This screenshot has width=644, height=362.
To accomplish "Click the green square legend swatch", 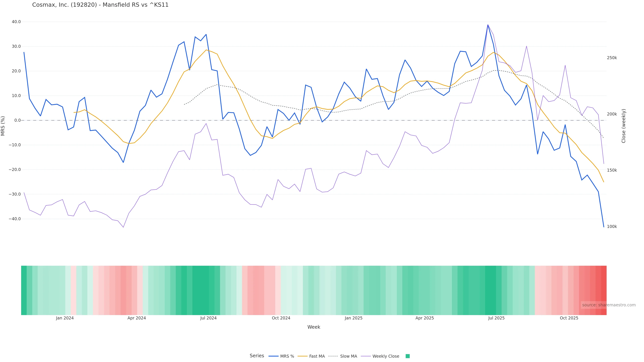I will pyautogui.click(x=408, y=356).
